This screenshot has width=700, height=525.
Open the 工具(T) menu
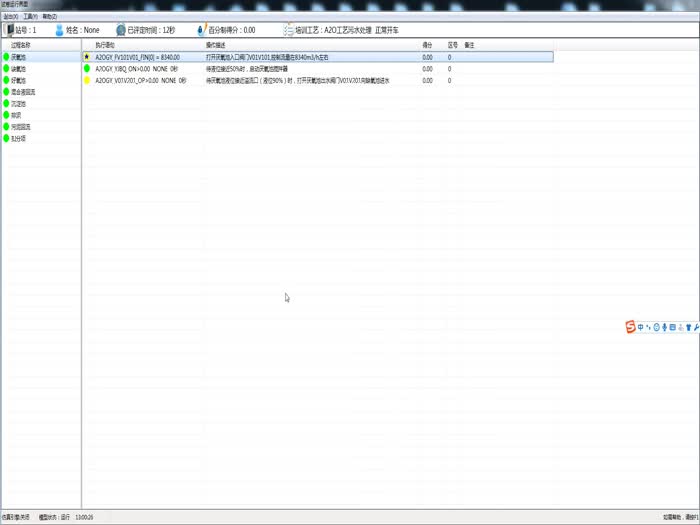point(29,17)
